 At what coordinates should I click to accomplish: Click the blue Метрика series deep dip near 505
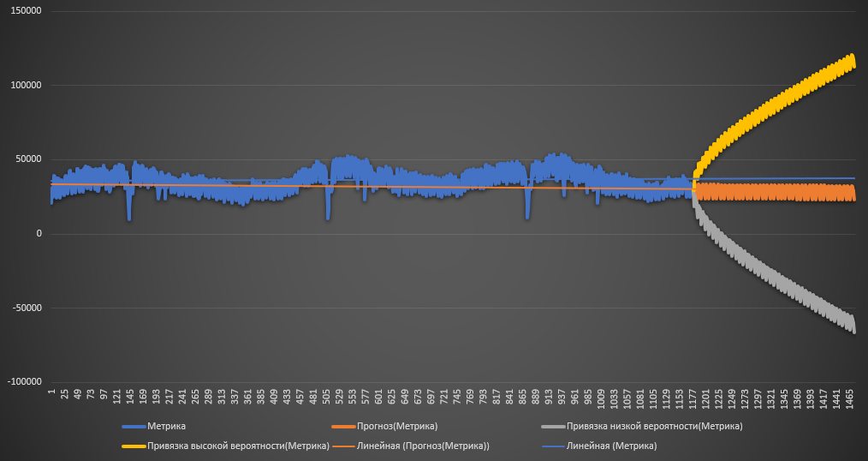tap(328, 214)
